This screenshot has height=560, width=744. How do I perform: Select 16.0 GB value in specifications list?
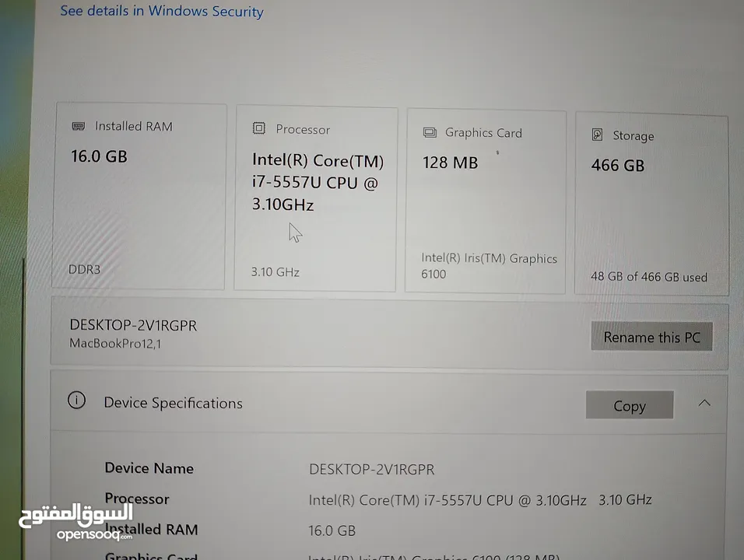tap(332, 530)
